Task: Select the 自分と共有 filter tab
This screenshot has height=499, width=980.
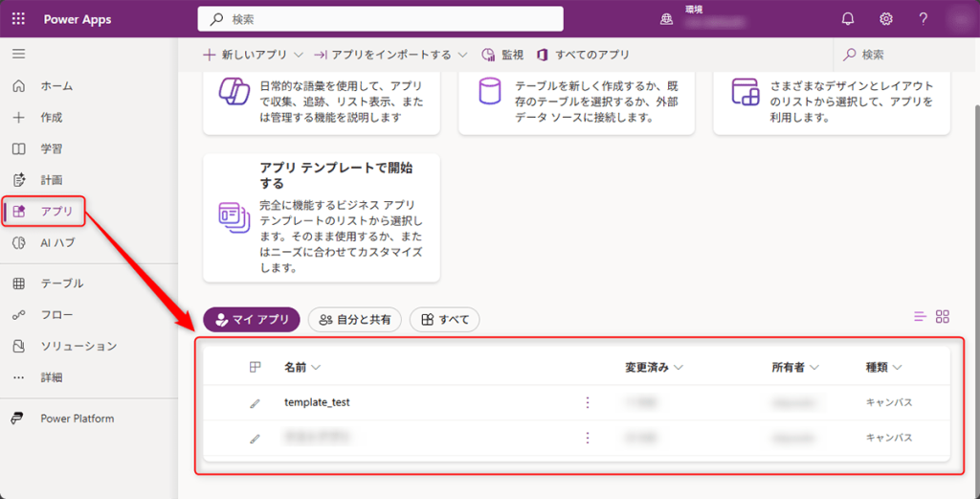Action: 354,320
